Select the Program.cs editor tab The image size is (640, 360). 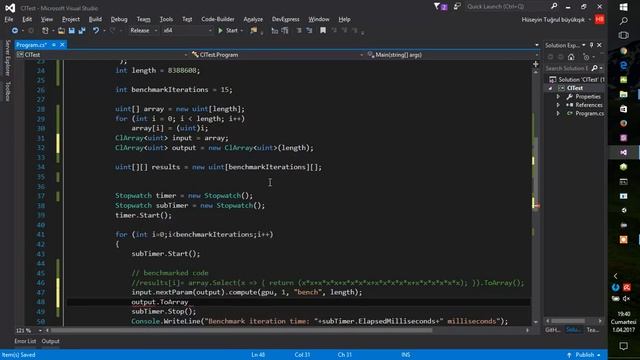32,45
